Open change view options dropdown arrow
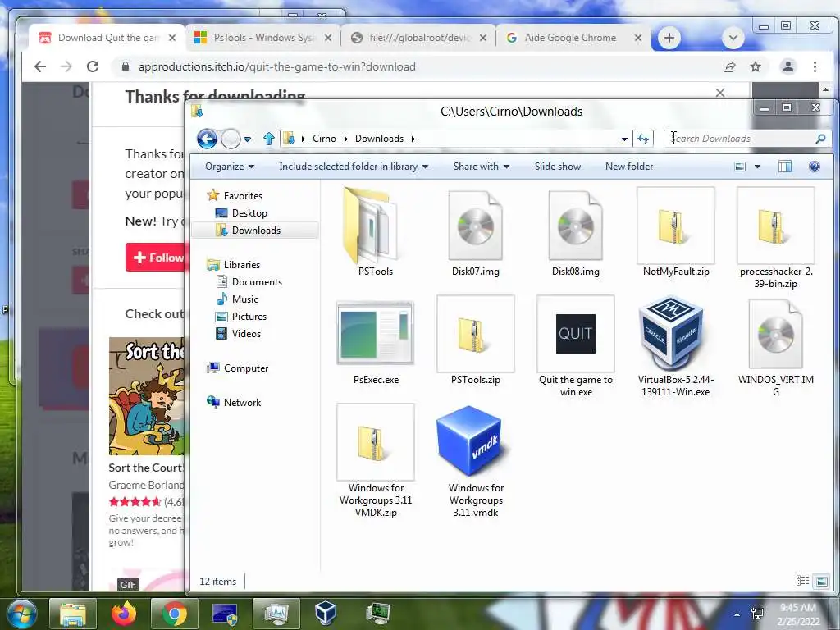840x630 pixels. pos(757,167)
